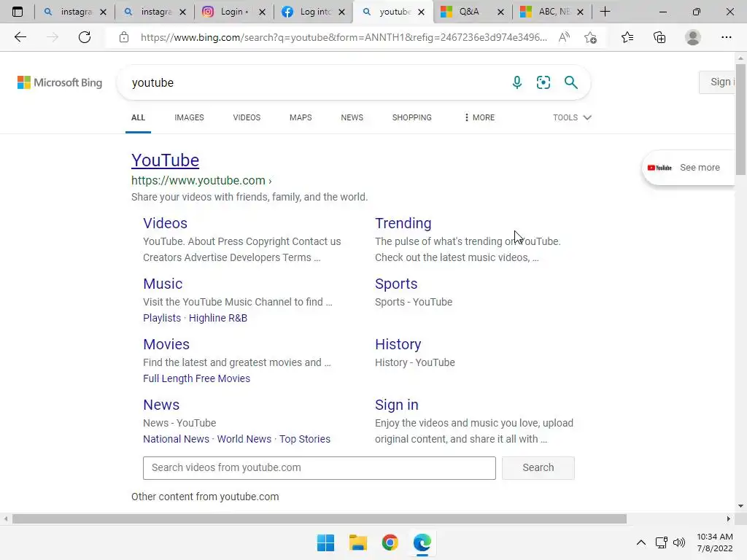
Task: Focus the Bing search box with youtube
Action: 314,82
